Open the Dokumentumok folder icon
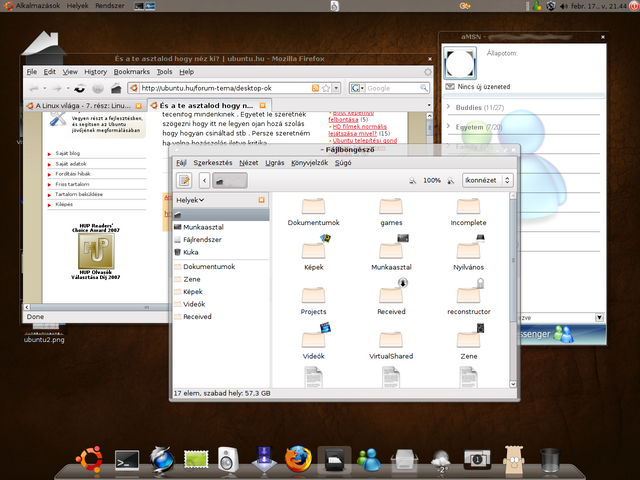The image size is (640, 480). point(313,206)
